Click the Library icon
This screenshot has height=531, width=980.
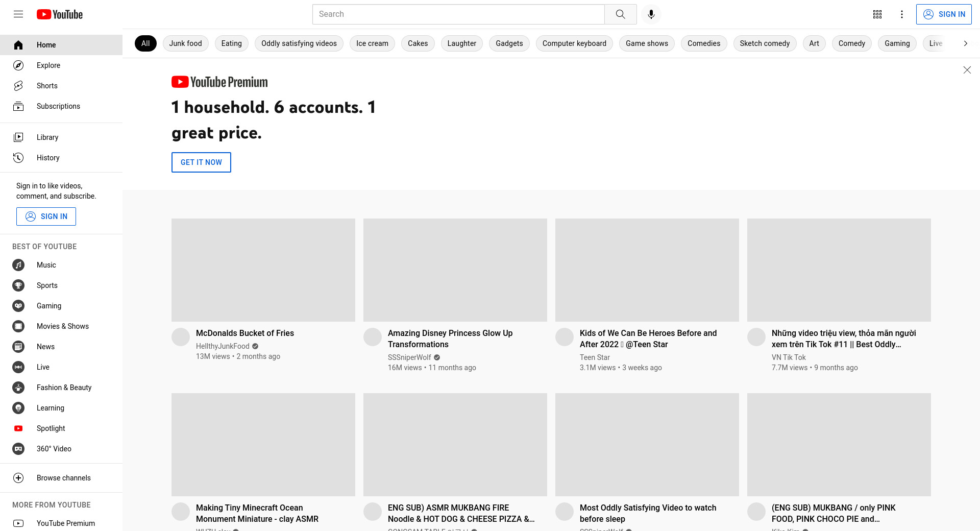click(x=18, y=137)
